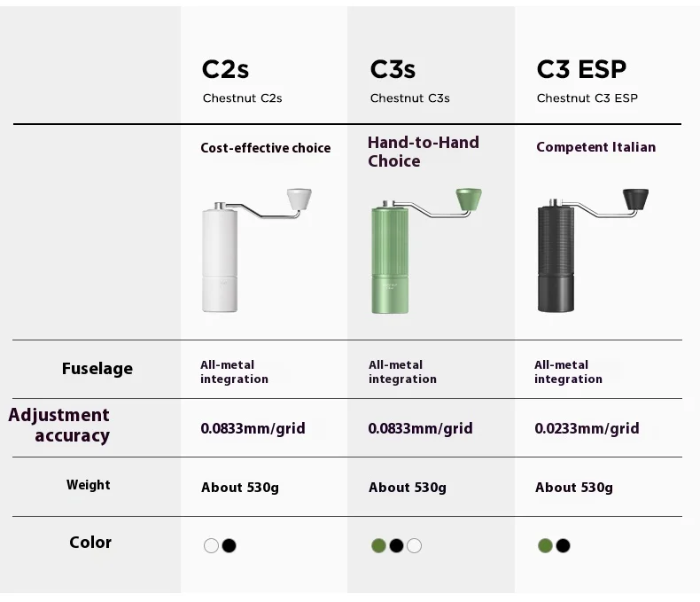Open the C2s column heading
Viewport: 700px width, 602px height.
[225, 69]
